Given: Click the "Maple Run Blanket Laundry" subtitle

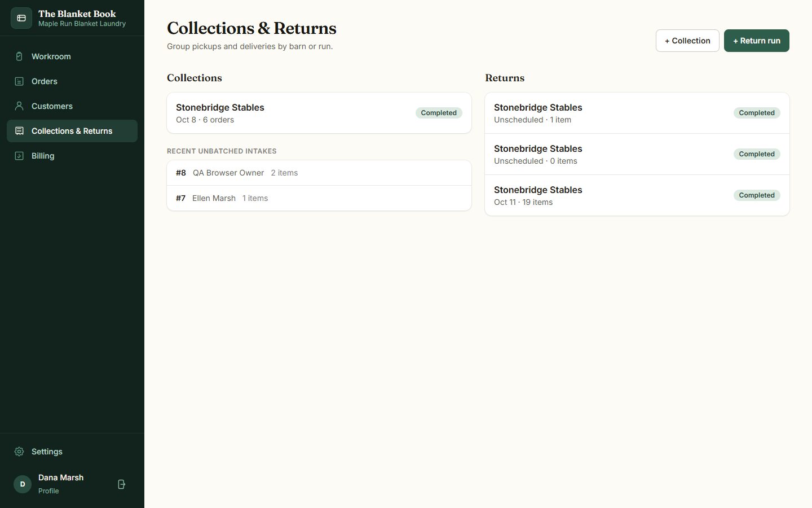Looking at the screenshot, I should pos(82,24).
